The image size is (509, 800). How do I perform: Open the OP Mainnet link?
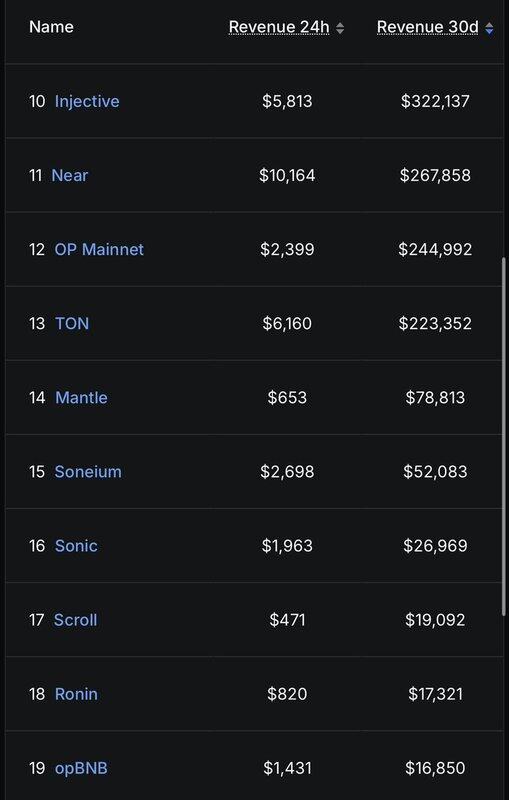(x=99, y=249)
